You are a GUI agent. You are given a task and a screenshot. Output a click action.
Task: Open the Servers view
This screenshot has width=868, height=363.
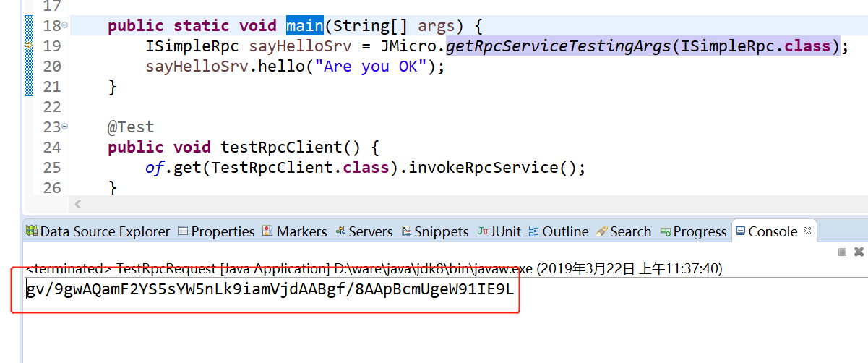371,231
